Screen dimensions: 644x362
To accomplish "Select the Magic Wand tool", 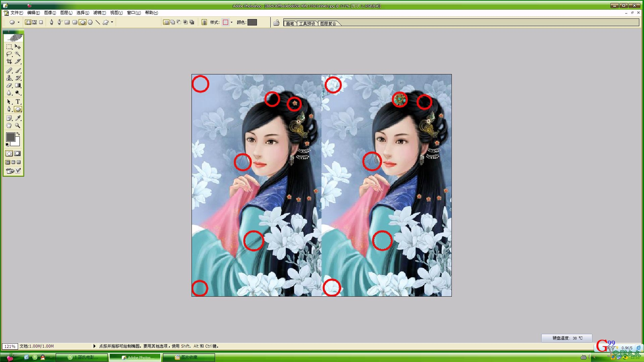I will pos(18,54).
